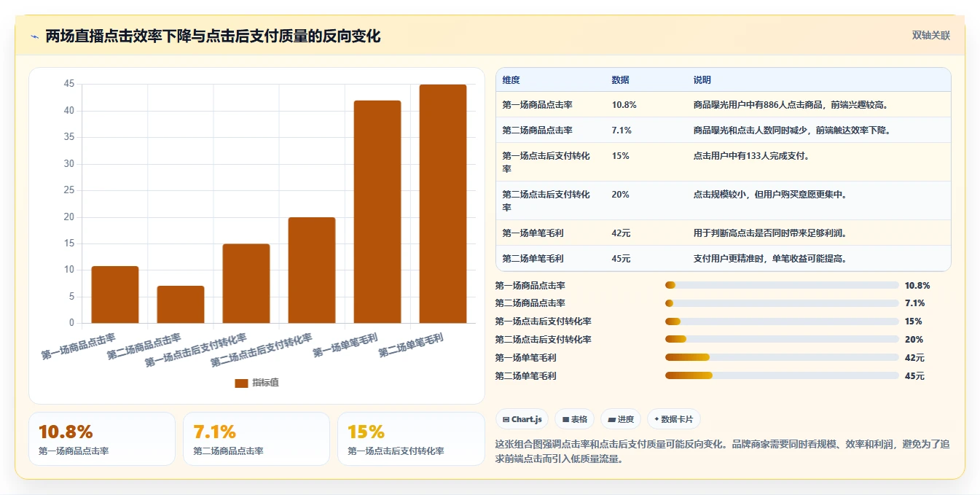This screenshot has width=980, height=495.
Task: Click the 第一场单笔毛利 x-axis label
Action: pyautogui.click(x=345, y=344)
